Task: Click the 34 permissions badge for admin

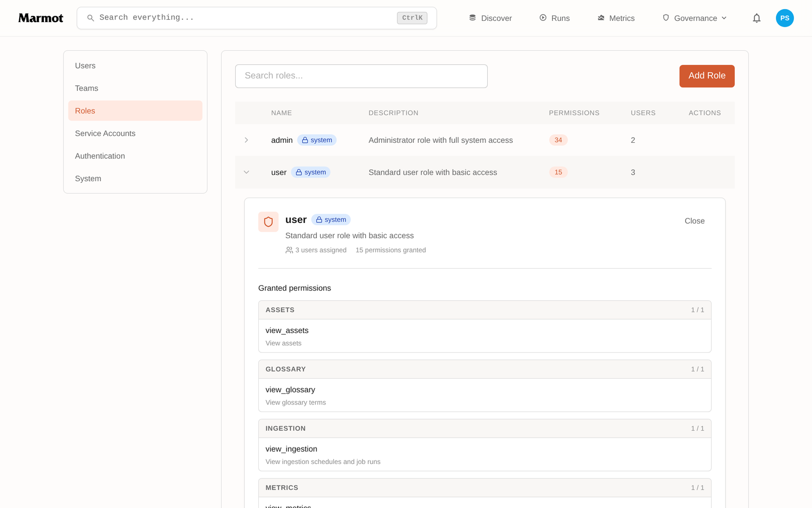Action: pos(558,140)
